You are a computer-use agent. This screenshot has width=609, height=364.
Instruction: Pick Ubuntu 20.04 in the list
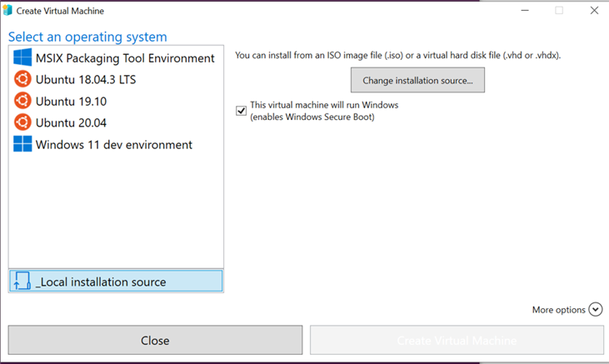click(116, 122)
